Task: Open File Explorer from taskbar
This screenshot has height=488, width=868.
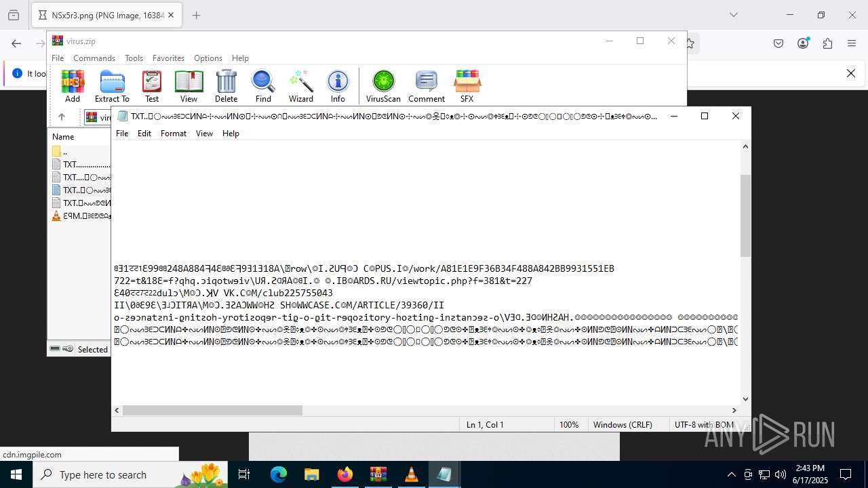Action: [x=311, y=474]
